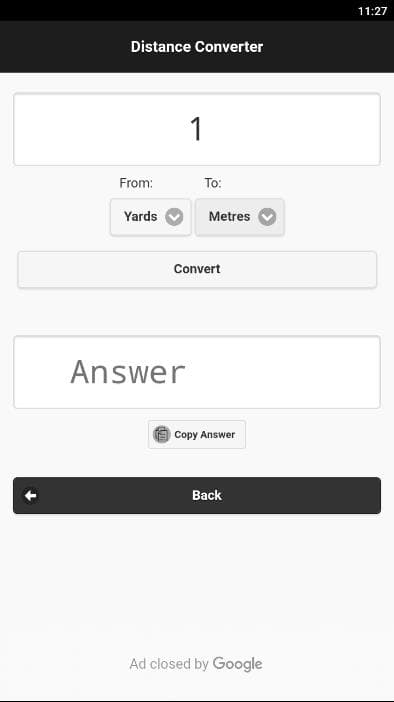
Task: Click the chevron icon next to Metres
Action: [x=267, y=217]
